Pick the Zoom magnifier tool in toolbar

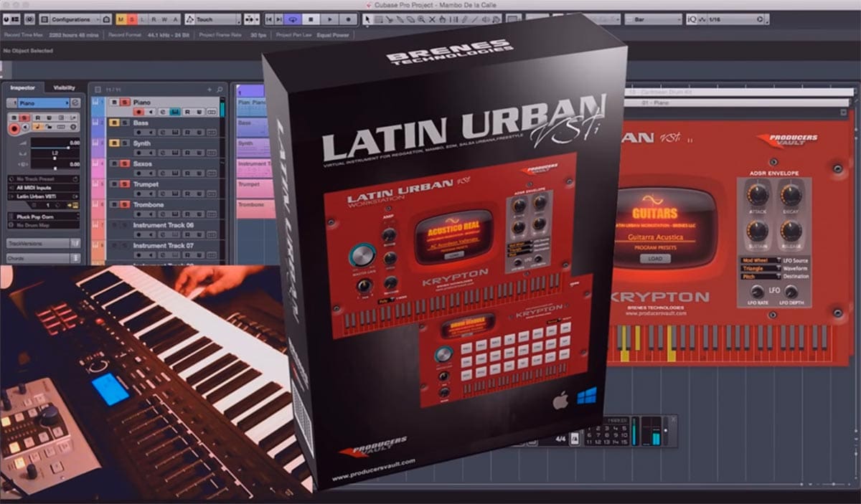422,19
